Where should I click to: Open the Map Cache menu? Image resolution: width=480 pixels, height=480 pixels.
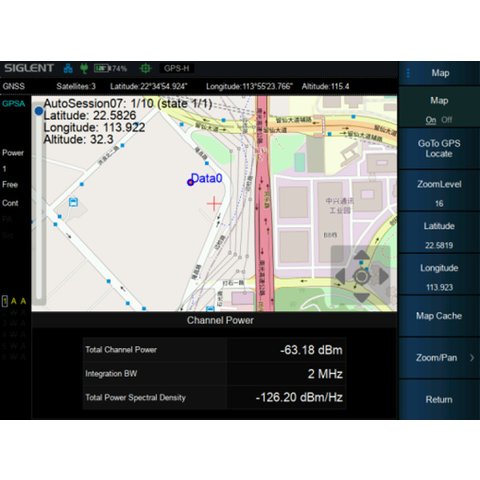(439, 316)
